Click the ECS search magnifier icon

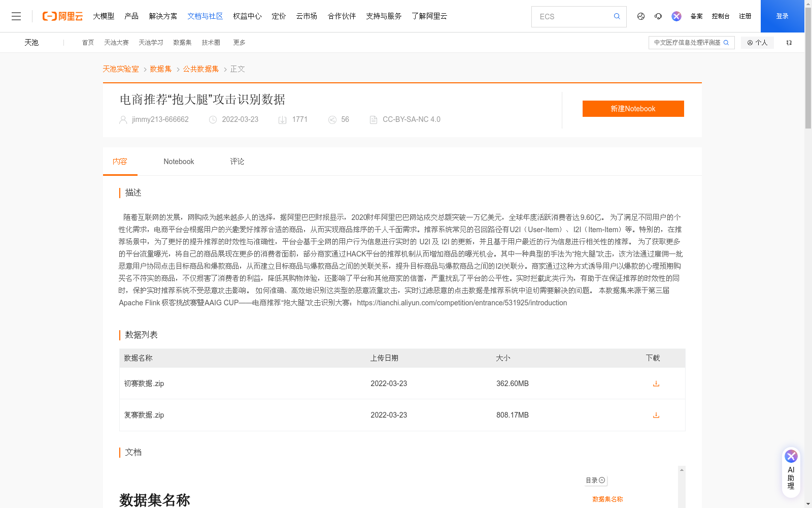(617, 16)
